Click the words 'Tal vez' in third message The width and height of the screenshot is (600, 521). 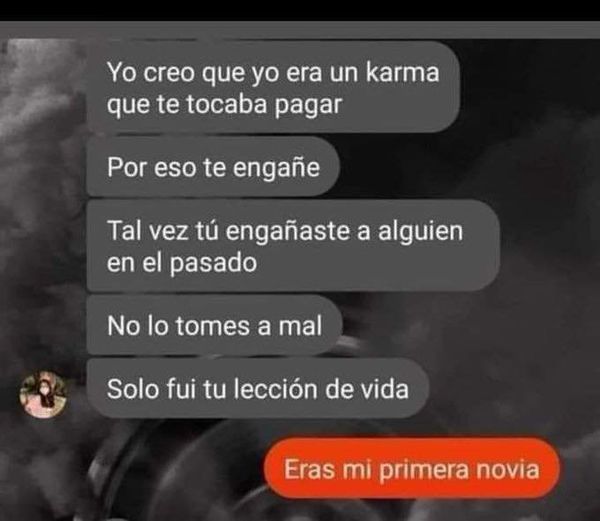148,231
